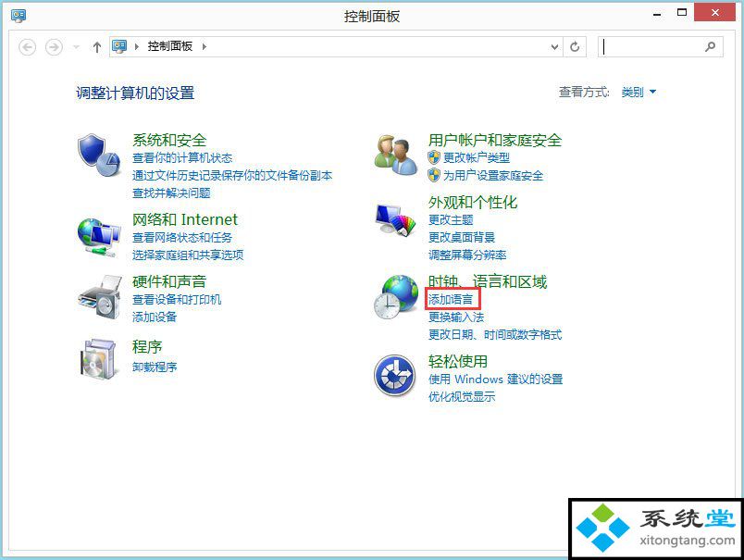Screen dimensions: 744x560
Task: Open the Clock, Language and Region globe icon
Action: pyautogui.click(x=396, y=297)
